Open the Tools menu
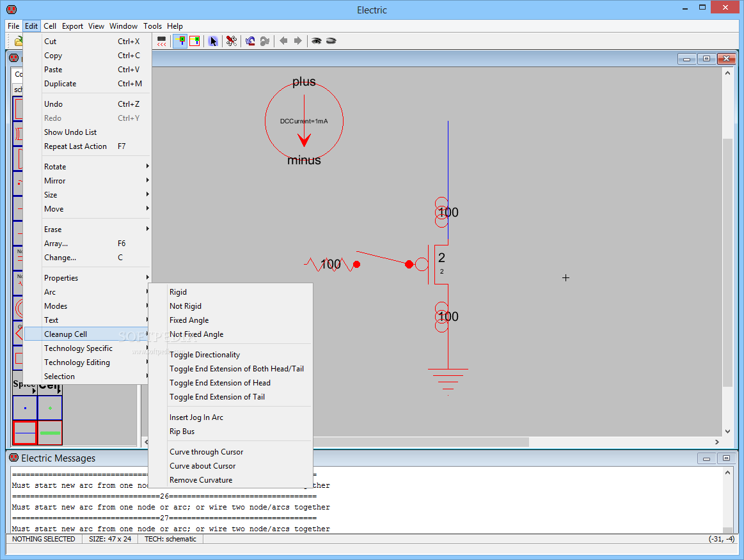This screenshot has height=560, width=744. point(152,26)
